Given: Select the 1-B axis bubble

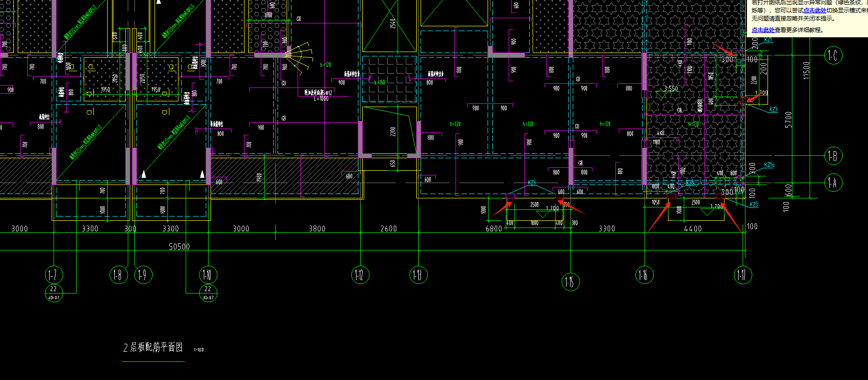Looking at the screenshot, I should tap(833, 156).
